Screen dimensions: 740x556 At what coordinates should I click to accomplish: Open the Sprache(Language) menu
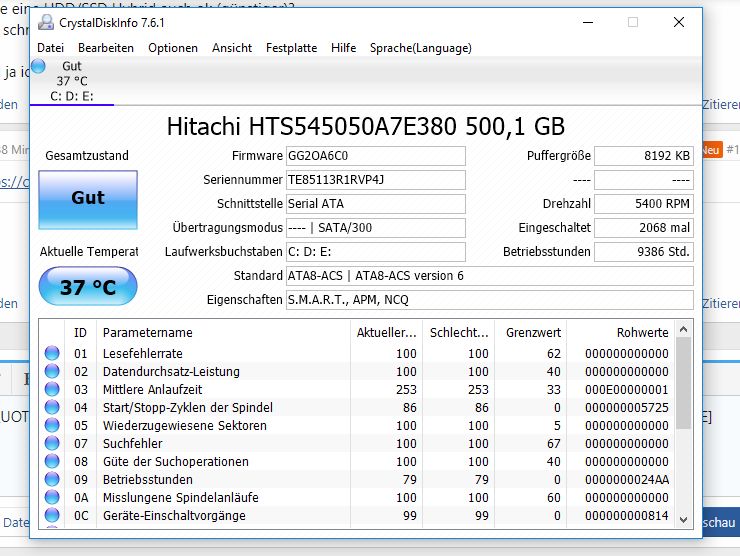(420, 48)
